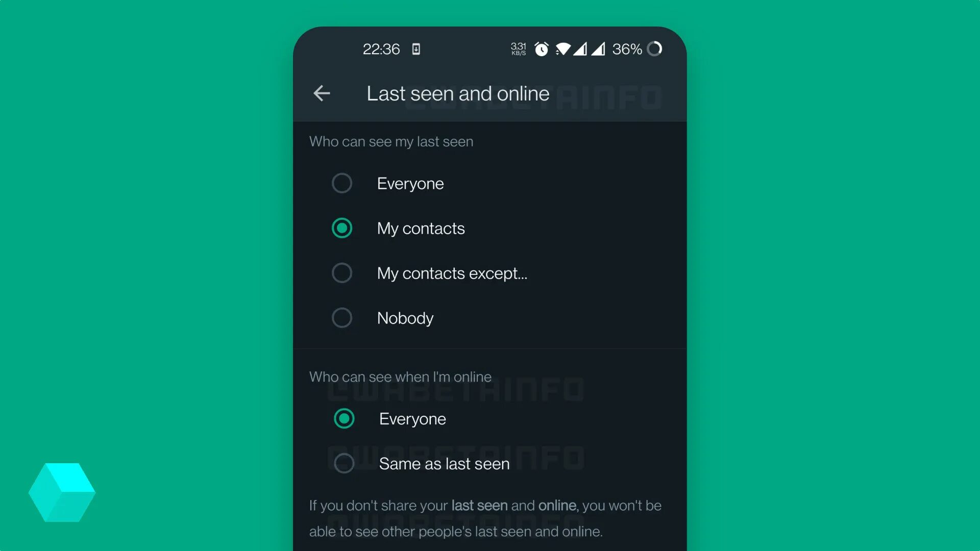980x551 pixels.
Task: Enable 'Same as last seen' option
Action: (x=344, y=463)
